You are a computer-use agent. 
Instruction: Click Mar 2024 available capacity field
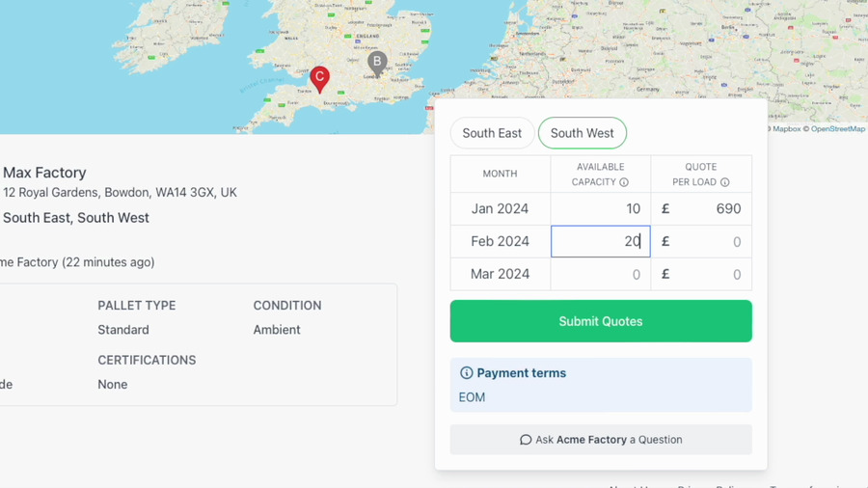[601, 274]
